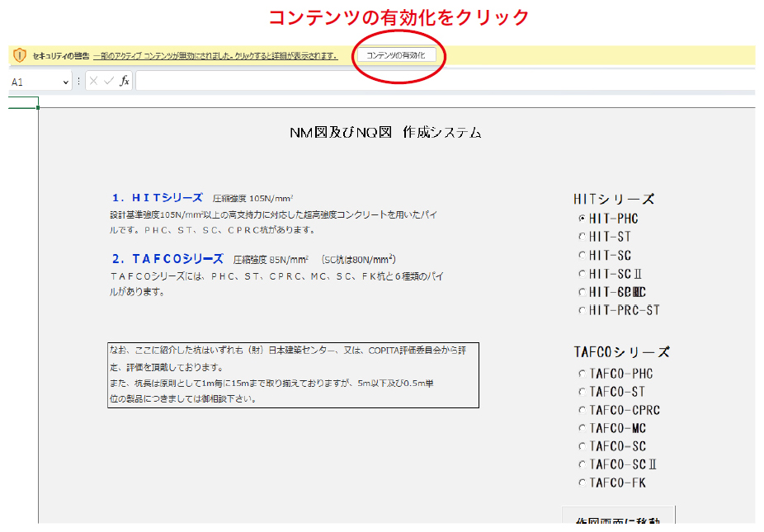Click the formula bar options dots handle
Image resolution: width=764 pixels, height=532 pixels.
point(78,82)
